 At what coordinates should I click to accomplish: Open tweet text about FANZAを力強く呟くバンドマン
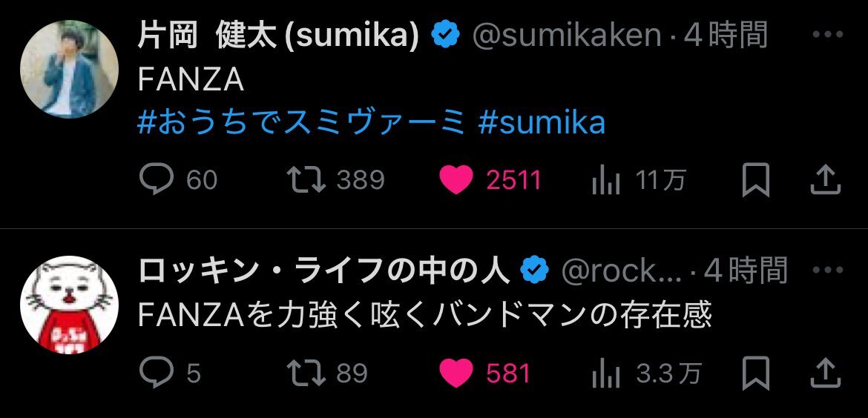pos(424,316)
